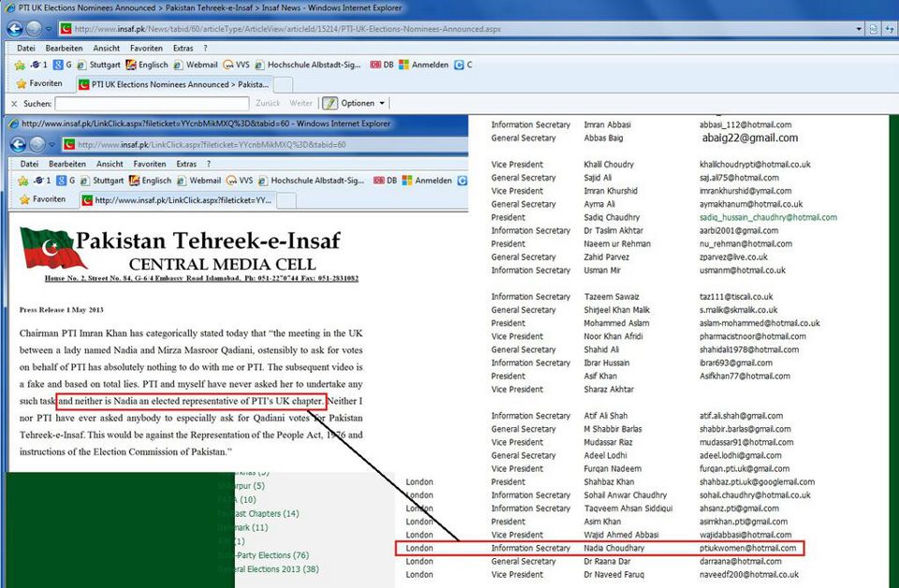Viewport: 899px width, 588px height.
Task: Open Webmail bookmark in LinkClick window favorites bar
Action: (x=199, y=181)
